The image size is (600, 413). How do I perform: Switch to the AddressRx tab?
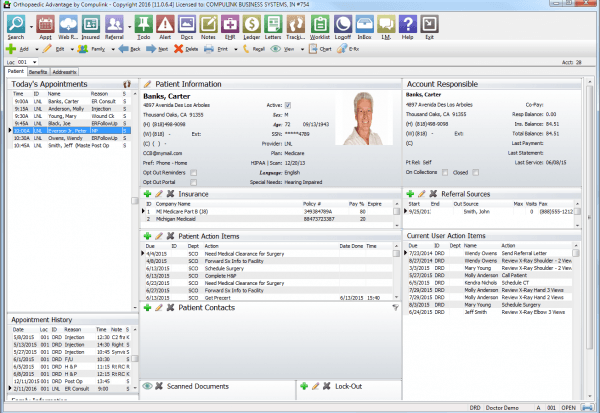click(x=65, y=73)
